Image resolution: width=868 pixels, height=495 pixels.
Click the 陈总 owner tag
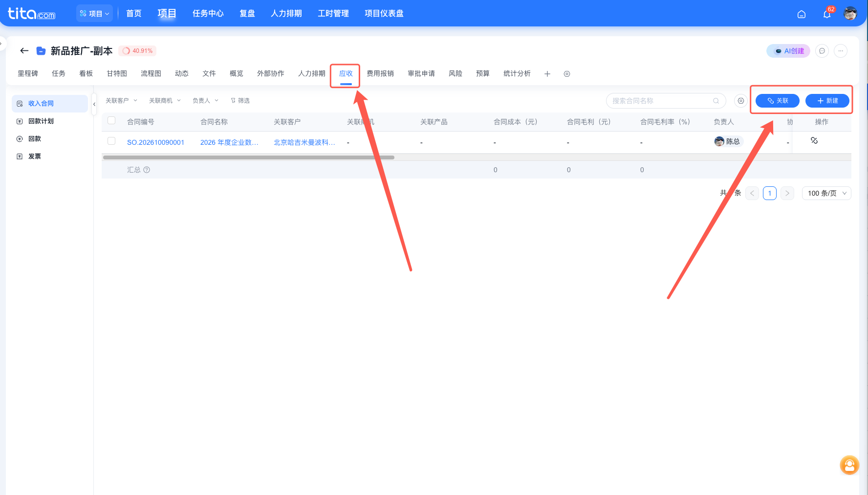click(728, 141)
